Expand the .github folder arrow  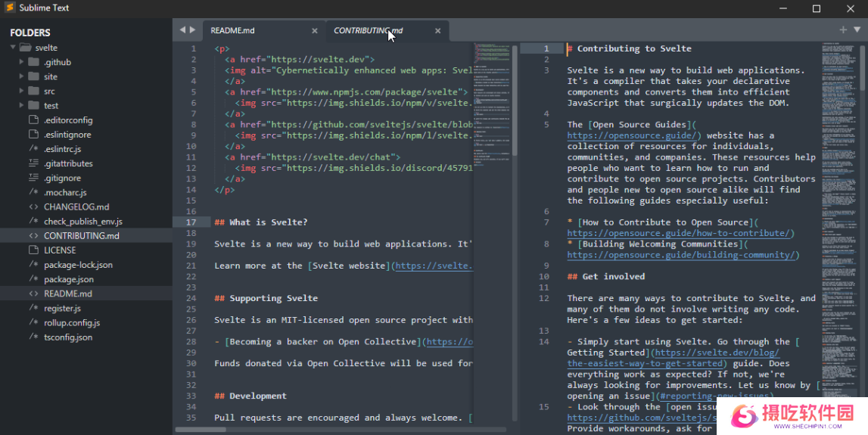[x=22, y=62]
